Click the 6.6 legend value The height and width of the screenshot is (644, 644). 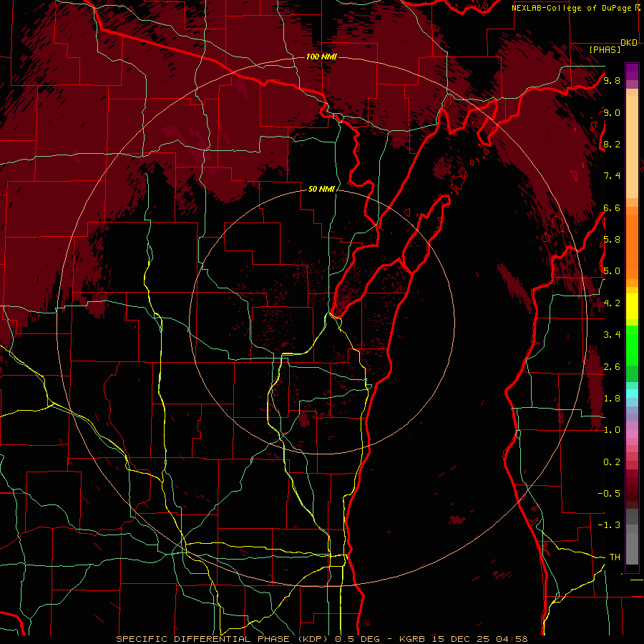[612, 208]
